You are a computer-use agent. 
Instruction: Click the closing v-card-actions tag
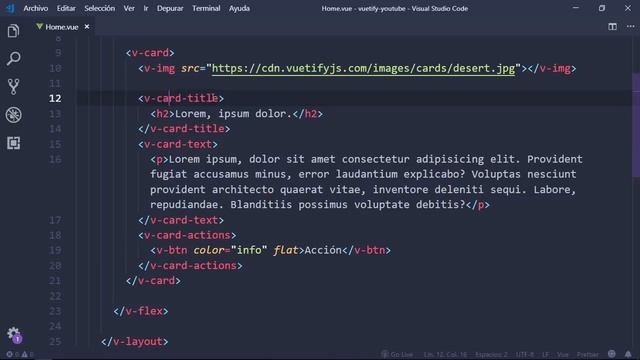(190, 266)
